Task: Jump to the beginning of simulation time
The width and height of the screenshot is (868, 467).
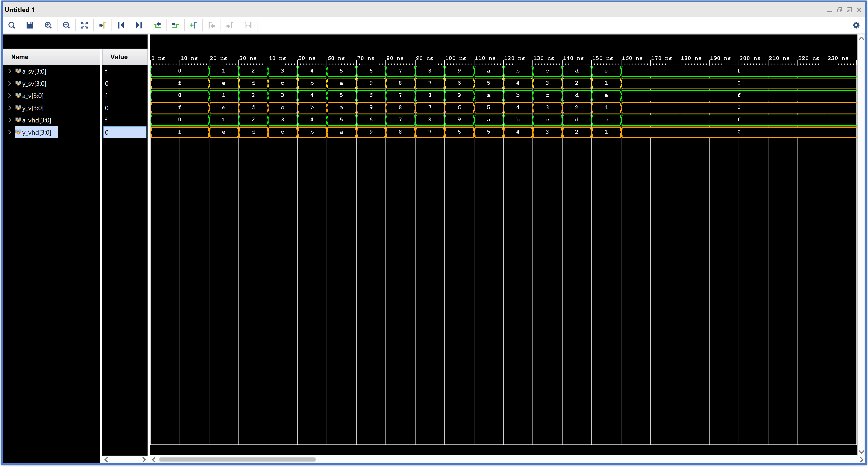Action: (x=121, y=25)
